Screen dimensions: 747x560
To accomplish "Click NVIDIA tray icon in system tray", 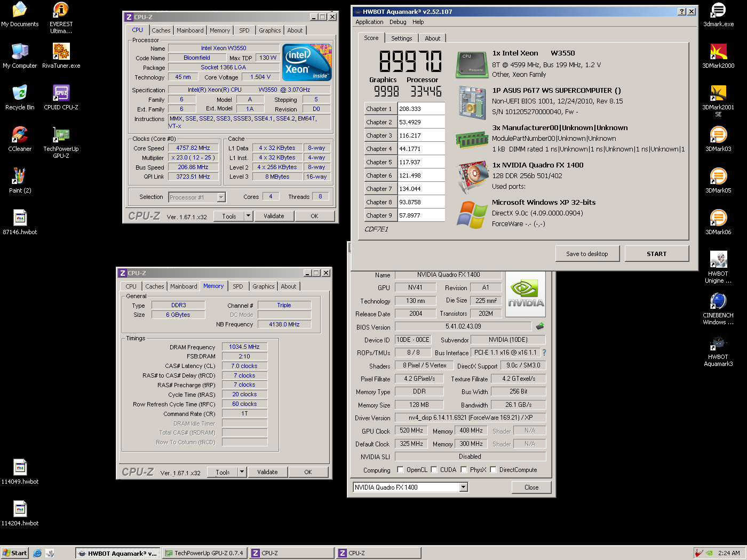I will tap(709, 553).
